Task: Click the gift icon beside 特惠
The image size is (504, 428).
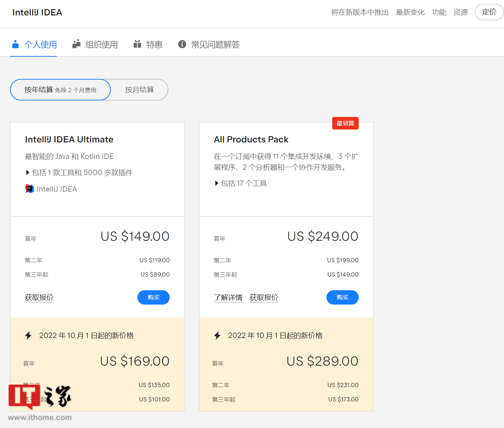Action: 137,44
